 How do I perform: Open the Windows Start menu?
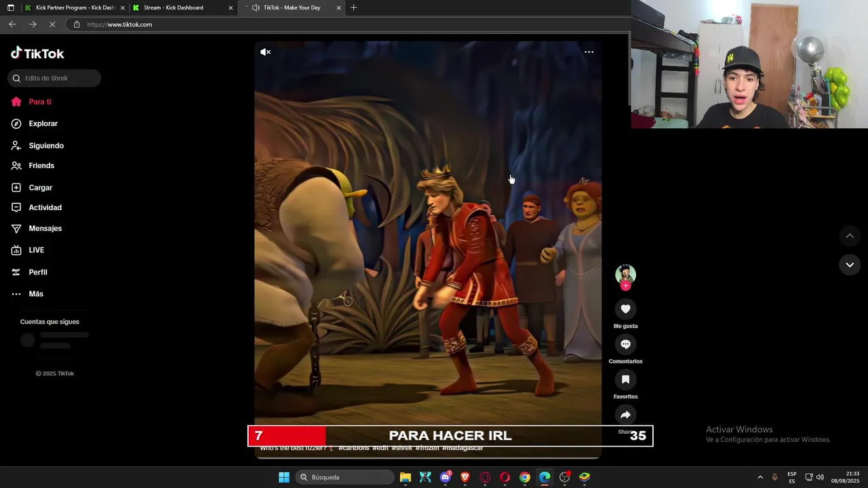[284, 477]
